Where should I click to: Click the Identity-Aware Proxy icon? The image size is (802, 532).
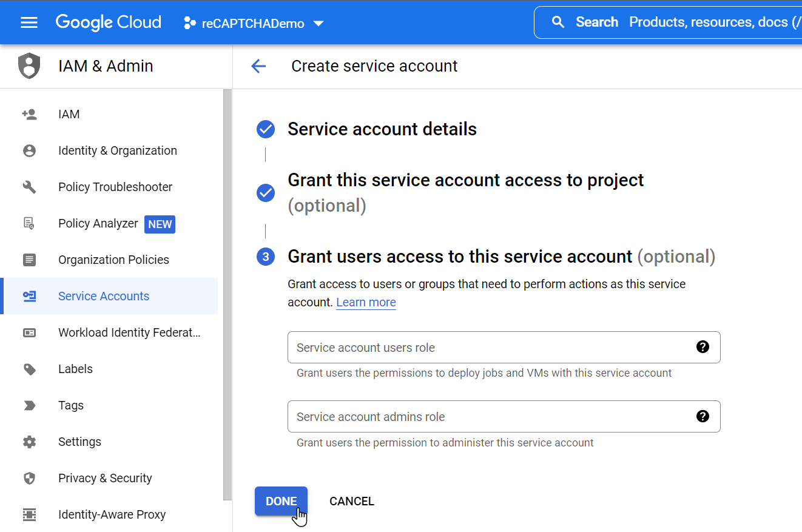point(29,514)
